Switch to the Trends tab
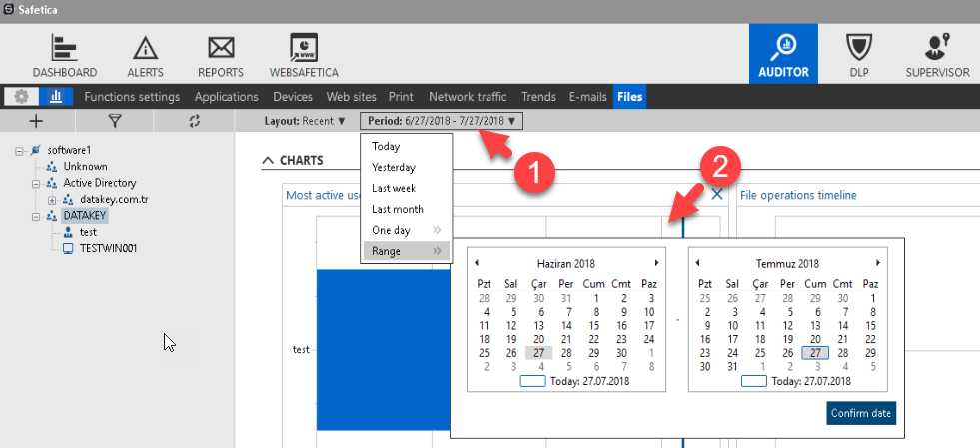The height and width of the screenshot is (448, 980). point(538,97)
